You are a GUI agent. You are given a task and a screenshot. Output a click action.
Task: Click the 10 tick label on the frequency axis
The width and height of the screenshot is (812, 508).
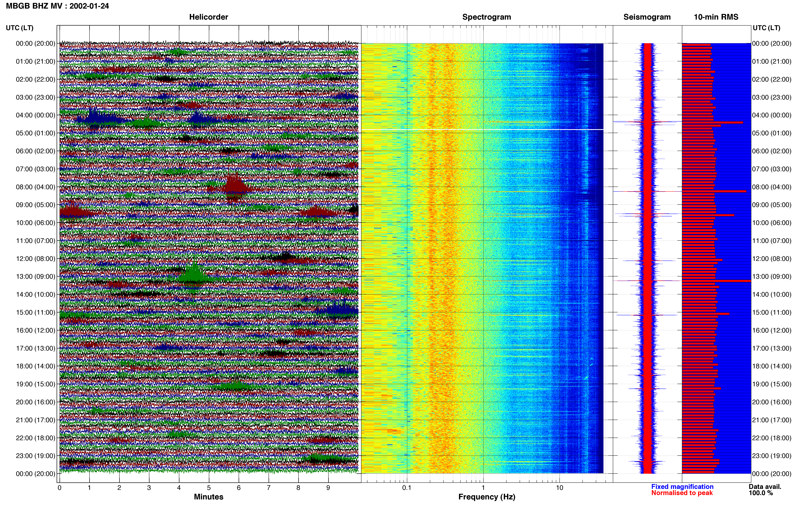pyautogui.click(x=559, y=487)
